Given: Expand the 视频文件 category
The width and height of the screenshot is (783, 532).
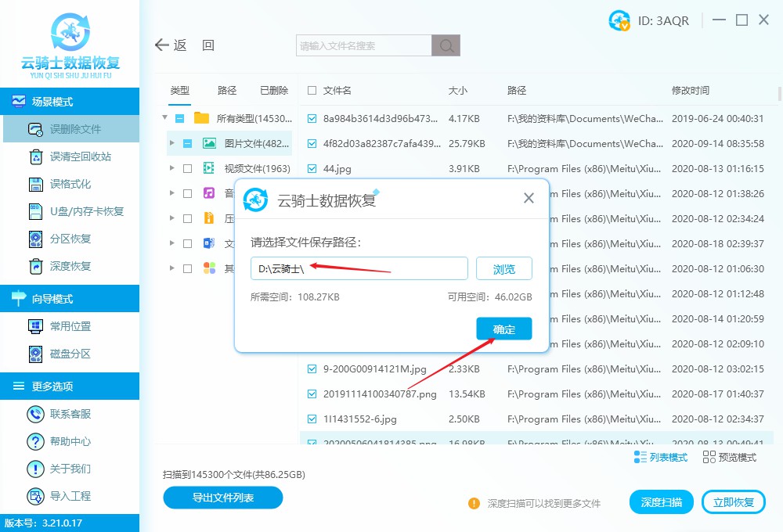Looking at the screenshot, I should point(172,168).
